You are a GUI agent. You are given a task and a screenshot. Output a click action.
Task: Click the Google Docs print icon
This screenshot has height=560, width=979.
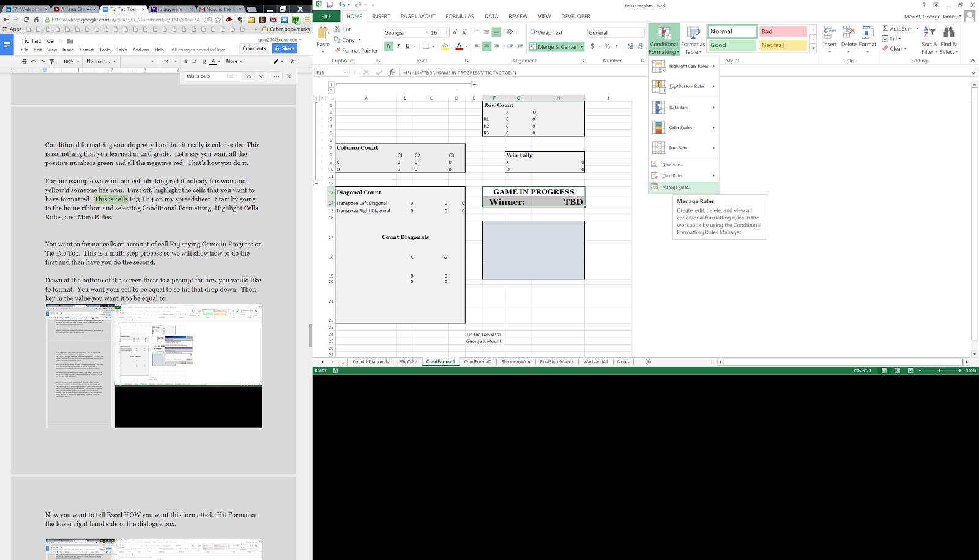24,61
